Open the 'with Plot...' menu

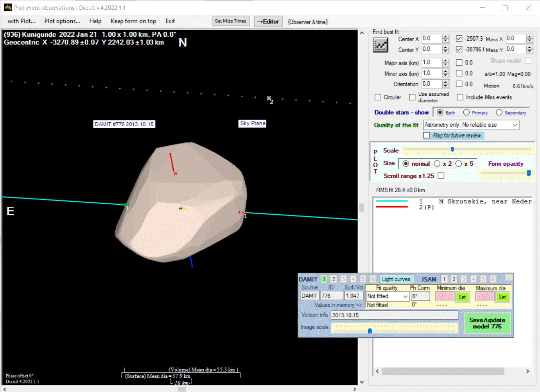22,21
